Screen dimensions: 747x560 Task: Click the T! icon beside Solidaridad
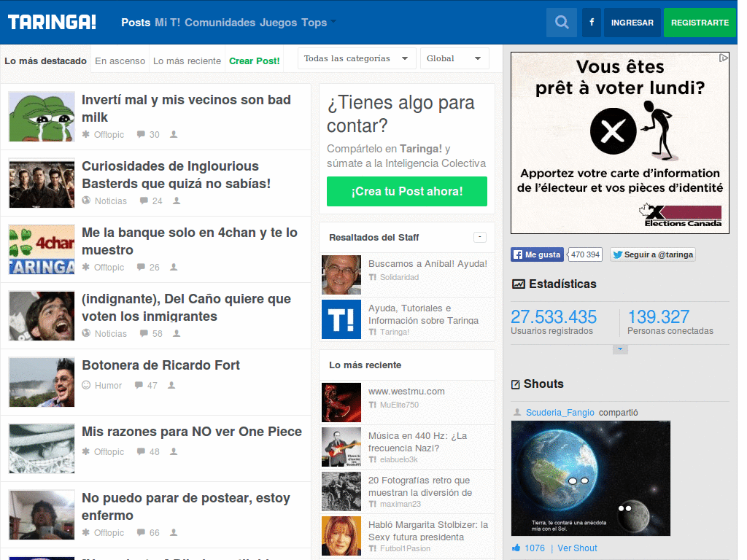[373, 277]
